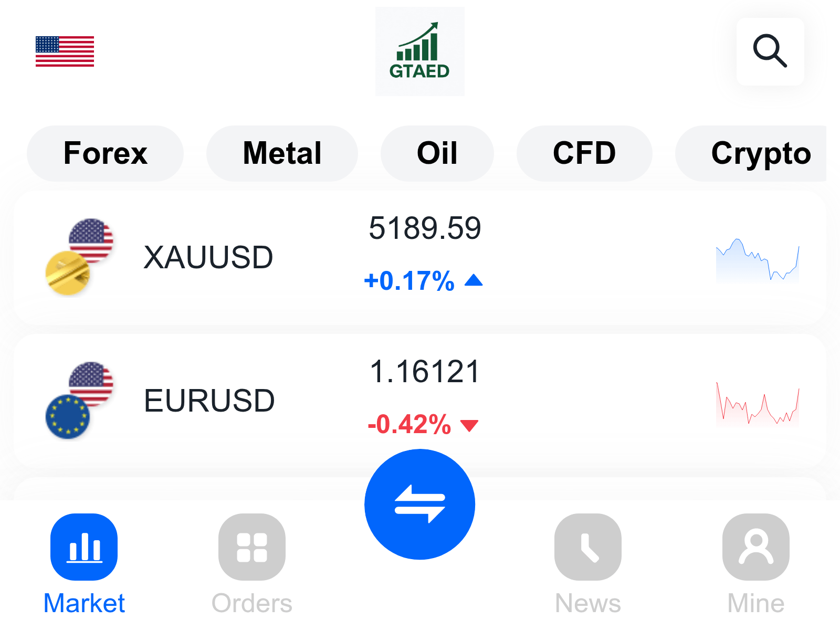The width and height of the screenshot is (840, 630).
Task: Open the Market bar chart icon
Action: tap(84, 547)
